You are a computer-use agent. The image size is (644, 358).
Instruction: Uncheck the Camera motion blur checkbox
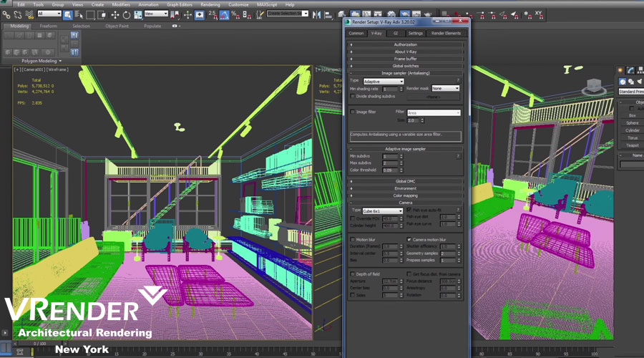coord(409,239)
